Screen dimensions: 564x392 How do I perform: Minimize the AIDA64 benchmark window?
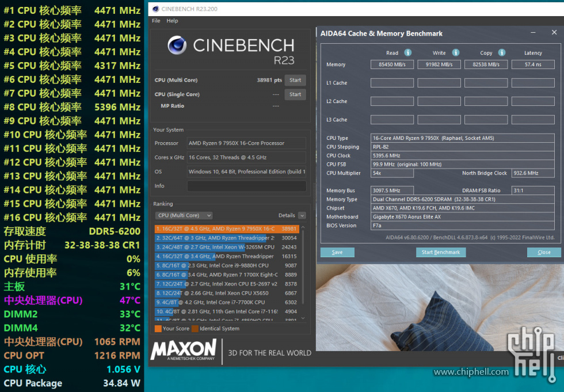pyautogui.click(x=533, y=33)
